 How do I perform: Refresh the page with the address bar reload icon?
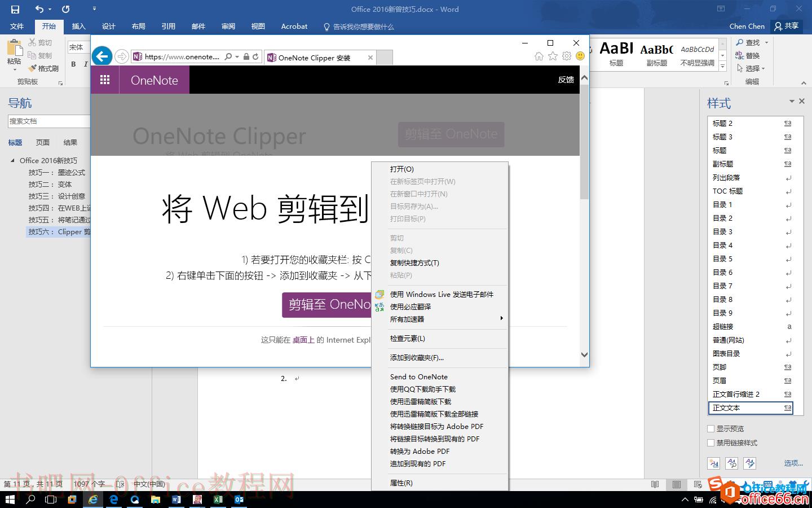pyautogui.click(x=255, y=56)
